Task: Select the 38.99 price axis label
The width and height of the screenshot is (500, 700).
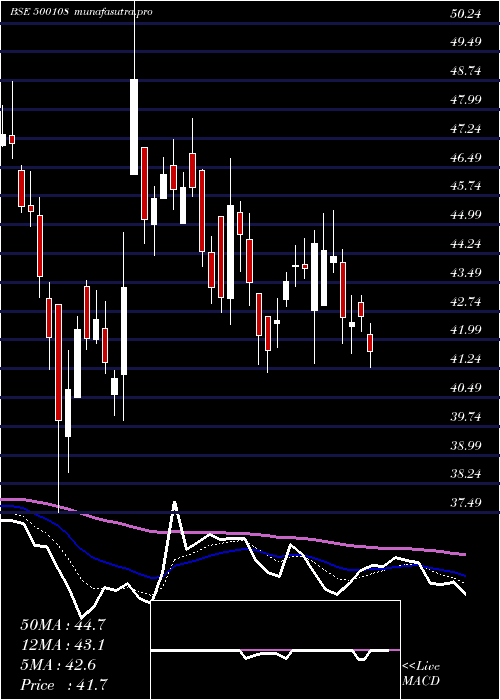Action: 465,445
